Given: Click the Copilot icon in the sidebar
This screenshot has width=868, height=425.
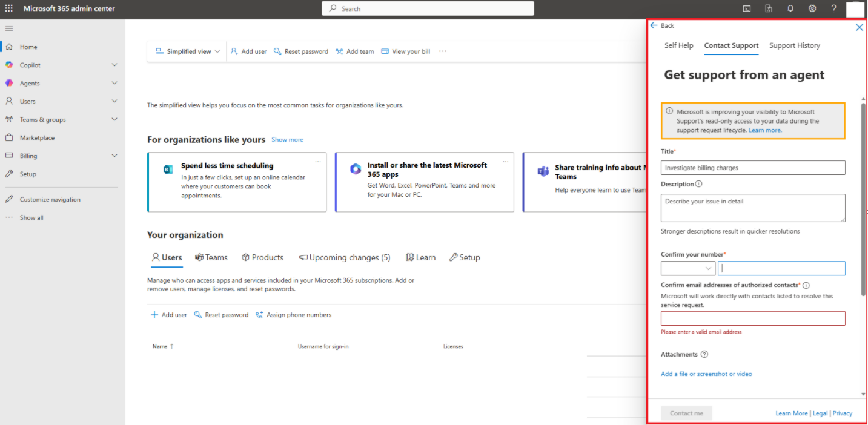Looking at the screenshot, I should [x=9, y=65].
